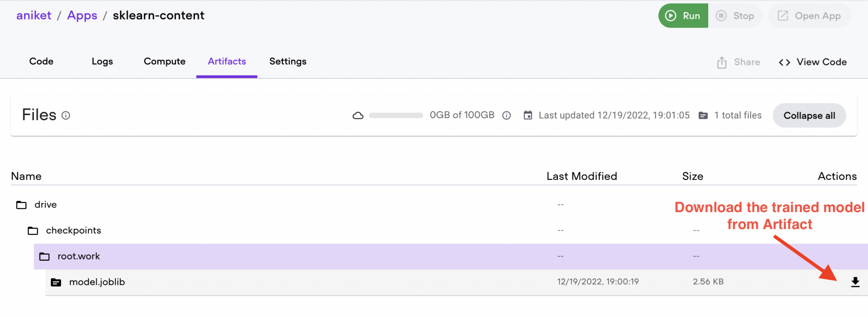
Task: Open the Compute tab
Action: pos(164,62)
